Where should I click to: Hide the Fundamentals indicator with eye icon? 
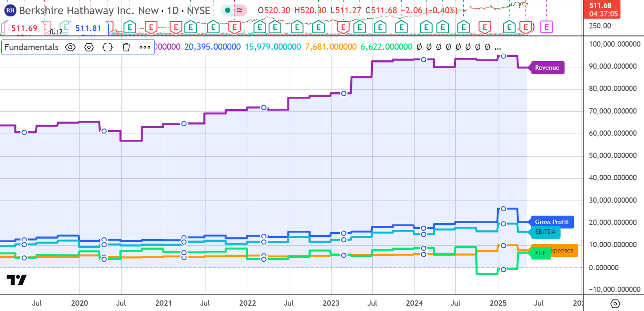[70, 47]
